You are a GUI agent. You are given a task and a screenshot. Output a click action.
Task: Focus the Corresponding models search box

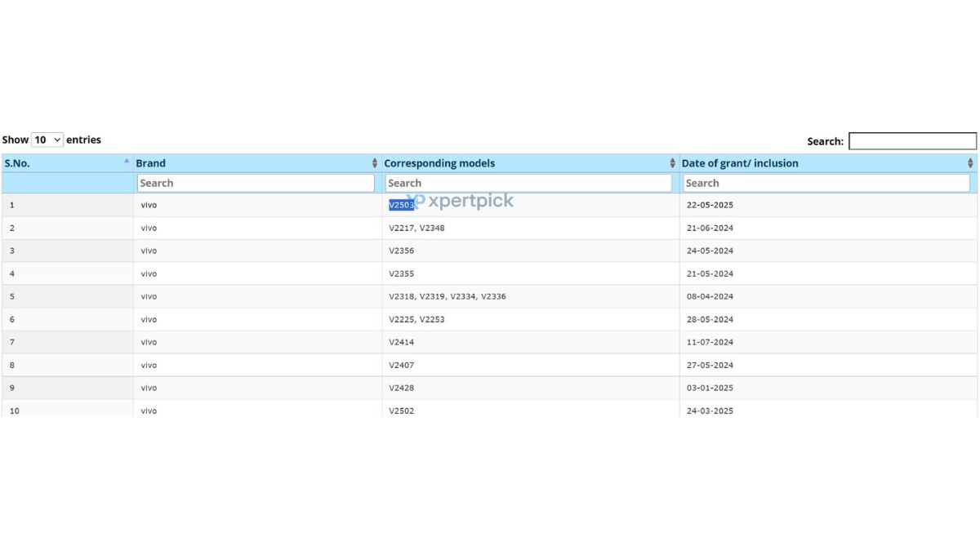(x=528, y=184)
